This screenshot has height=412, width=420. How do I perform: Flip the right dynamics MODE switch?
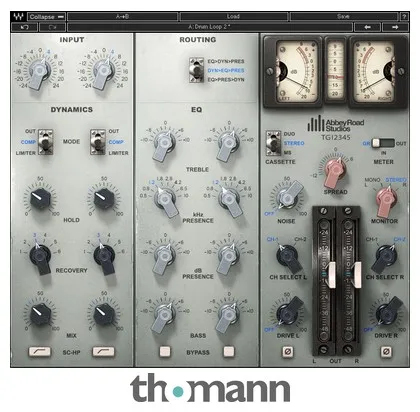click(98, 142)
